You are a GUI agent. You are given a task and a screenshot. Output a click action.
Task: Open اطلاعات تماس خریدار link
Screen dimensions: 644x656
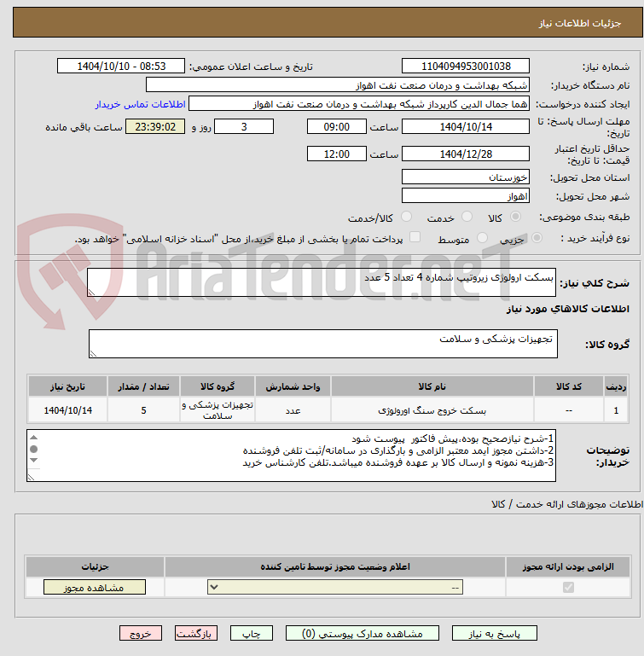pyautogui.click(x=140, y=104)
